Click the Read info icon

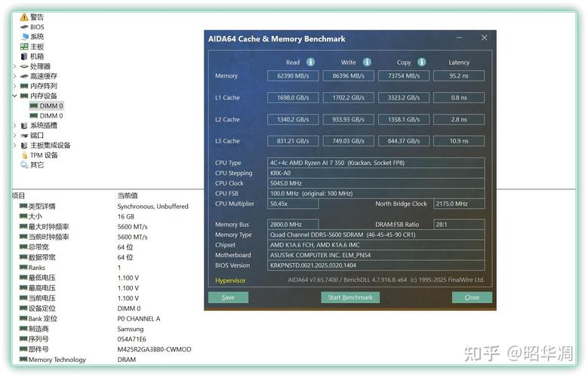coord(310,63)
